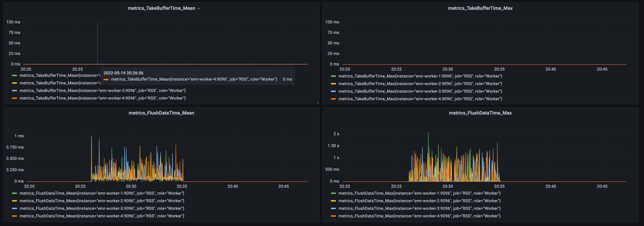Open the metrics_TakeBufferTime_Mean panel title menu chevron
Screen dimensions: 644x226
198,8
